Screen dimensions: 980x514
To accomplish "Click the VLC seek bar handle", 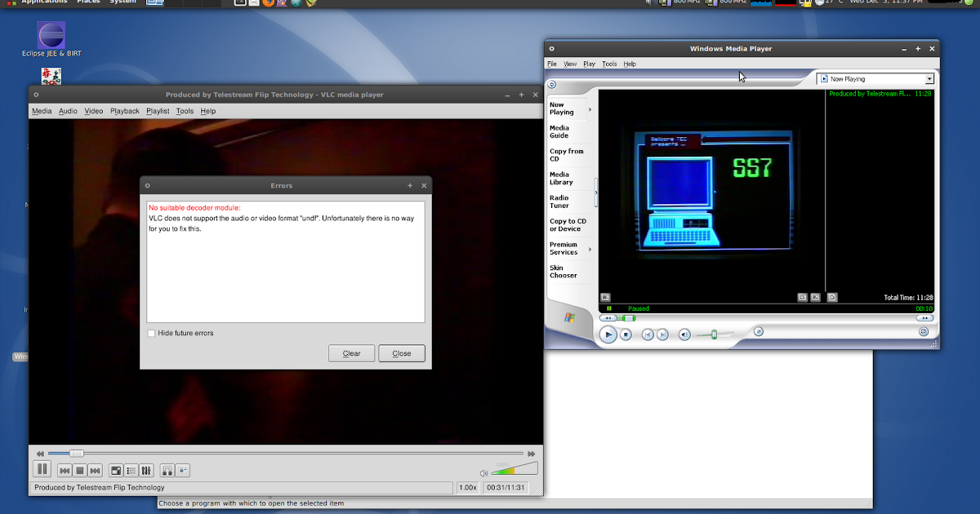I will 76,453.
